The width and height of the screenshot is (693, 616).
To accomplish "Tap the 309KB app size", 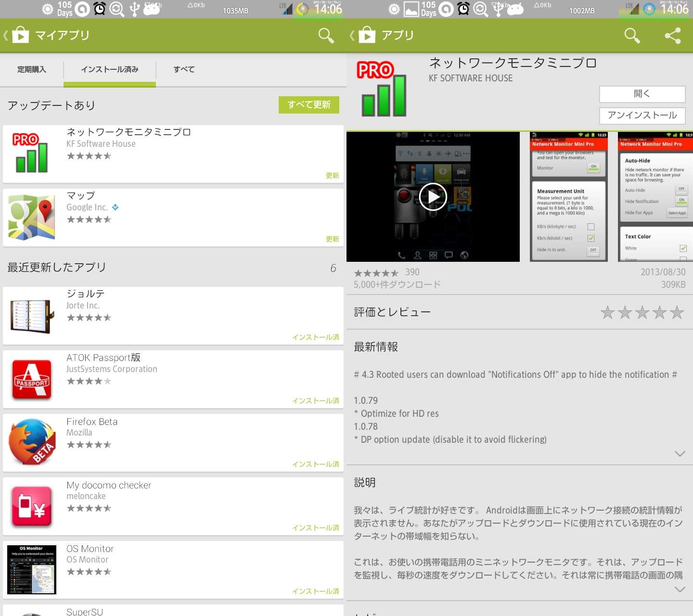I will coord(673,284).
